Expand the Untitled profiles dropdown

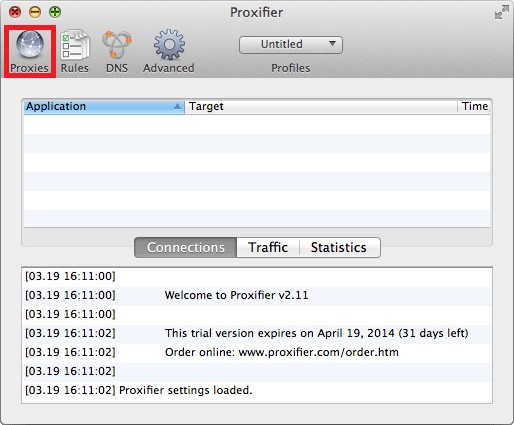click(291, 45)
